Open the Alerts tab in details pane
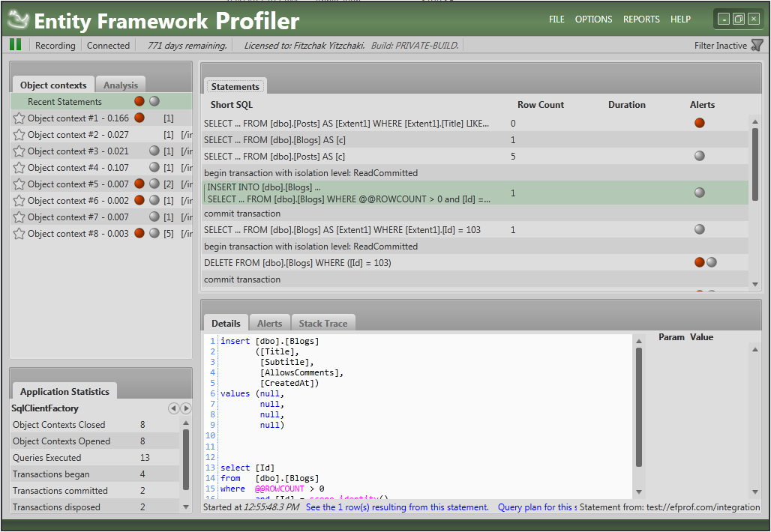Viewport: 771px width, 532px height. [269, 323]
